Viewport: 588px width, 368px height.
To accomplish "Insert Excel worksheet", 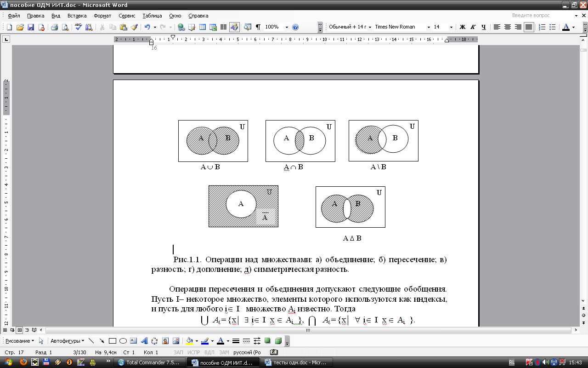I will pyautogui.click(x=213, y=27).
